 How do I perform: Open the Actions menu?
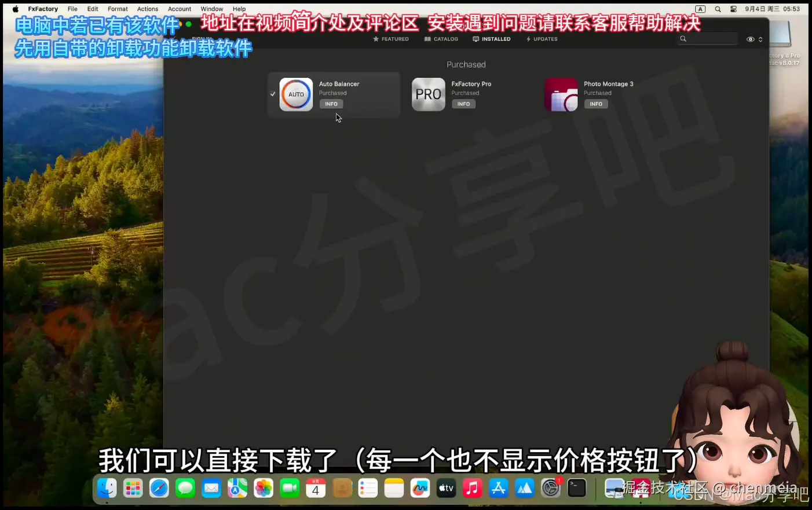(147, 9)
